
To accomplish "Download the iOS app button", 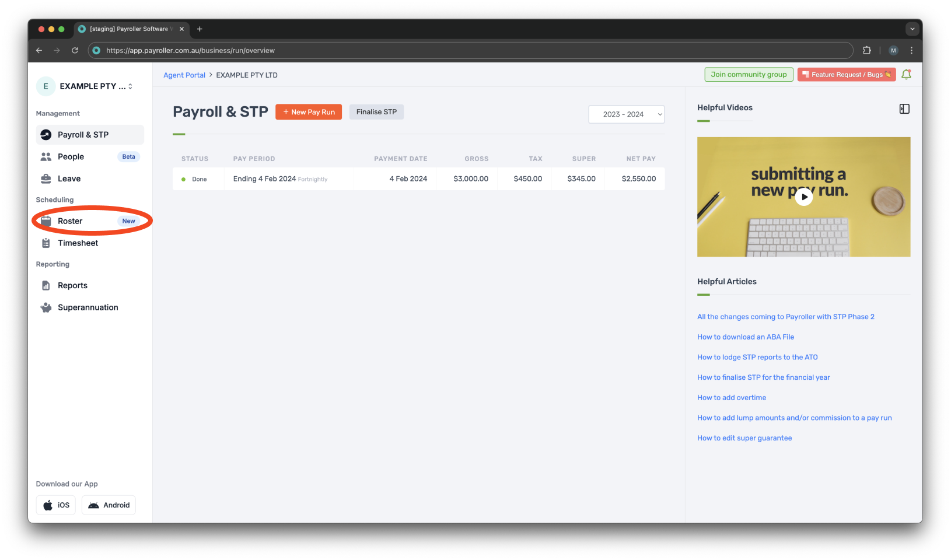I will 56,505.
